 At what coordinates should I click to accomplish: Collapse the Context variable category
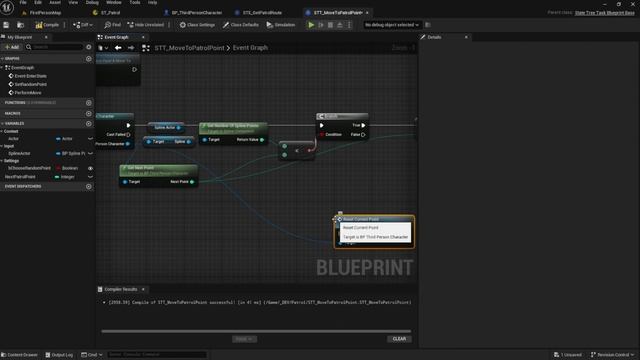(x=2, y=131)
